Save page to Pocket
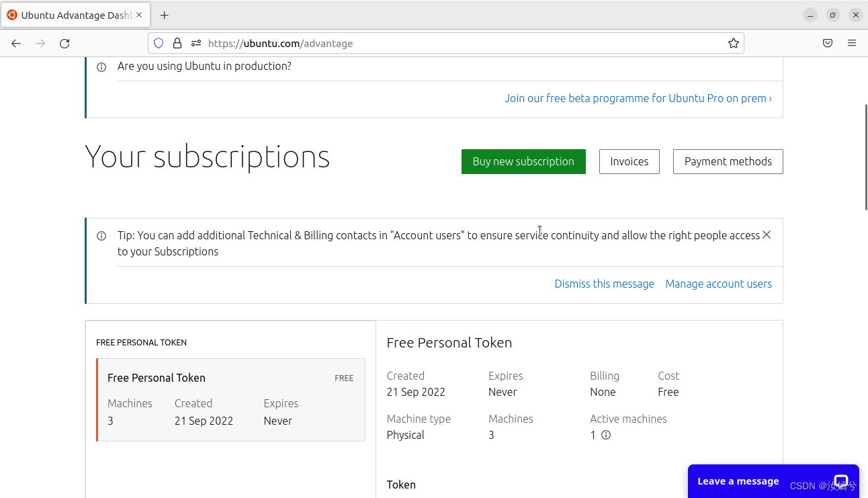This screenshot has height=498, width=868. click(x=828, y=43)
